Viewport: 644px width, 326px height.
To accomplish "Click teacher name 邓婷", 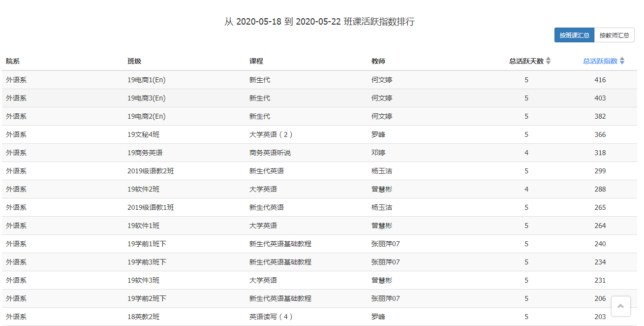I will point(378,153).
